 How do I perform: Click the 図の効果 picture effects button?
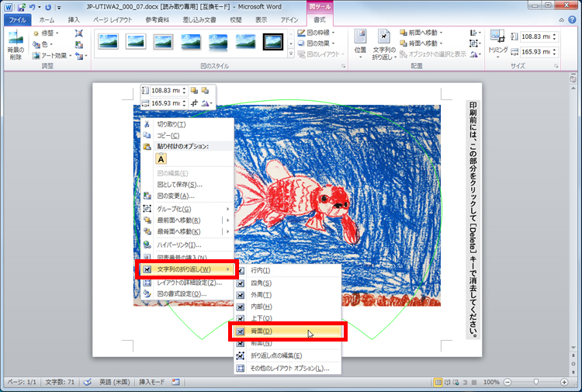click(316, 43)
